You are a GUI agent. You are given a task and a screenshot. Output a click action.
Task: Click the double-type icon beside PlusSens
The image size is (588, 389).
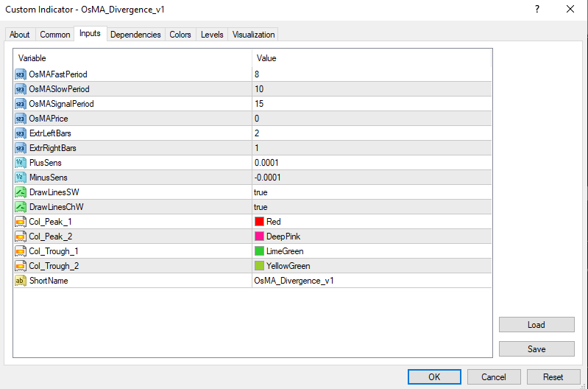point(21,163)
